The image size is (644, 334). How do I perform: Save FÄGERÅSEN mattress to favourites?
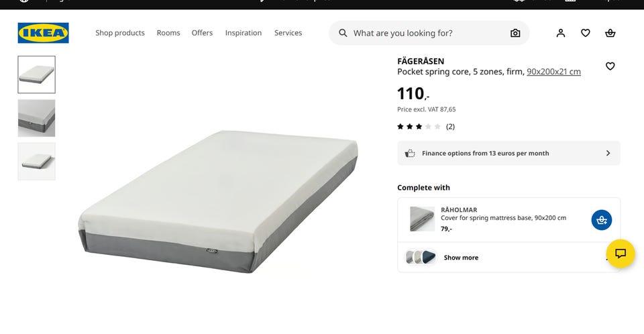pyautogui.click(x=610, y=66)
